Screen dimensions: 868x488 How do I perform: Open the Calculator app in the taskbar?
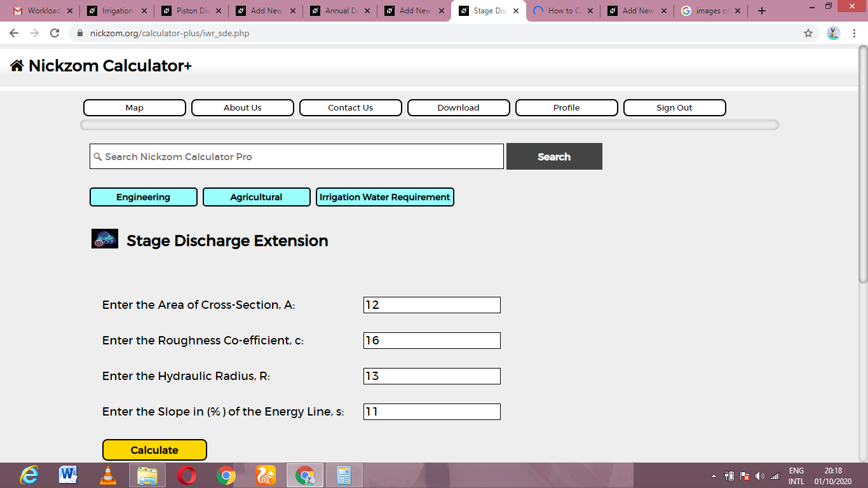(344, 475)
